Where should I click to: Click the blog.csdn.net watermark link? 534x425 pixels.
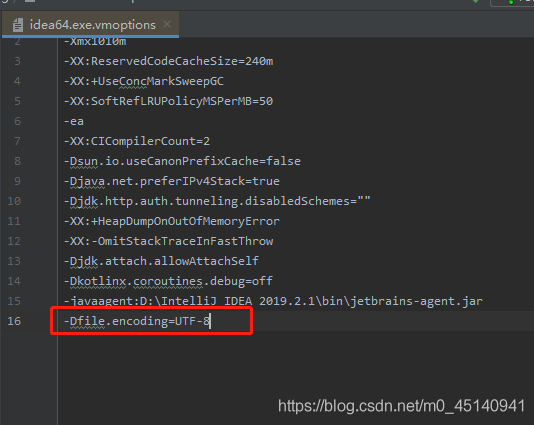click(x=402, y=406)
